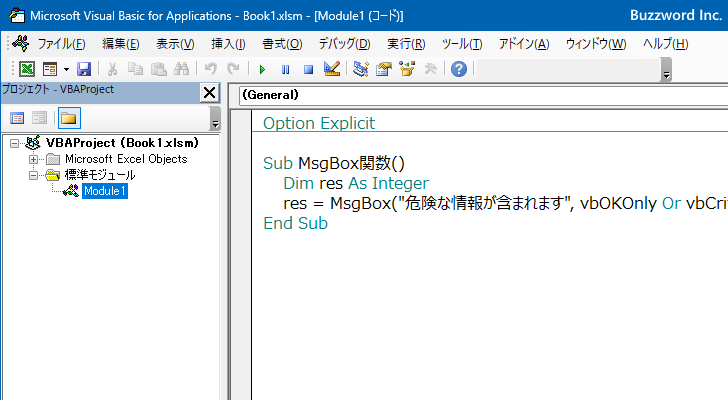Click the Paste clipboard icon
Image resolution: width=728 pixels, height=400 pixels.
click(x=158, y=69)
